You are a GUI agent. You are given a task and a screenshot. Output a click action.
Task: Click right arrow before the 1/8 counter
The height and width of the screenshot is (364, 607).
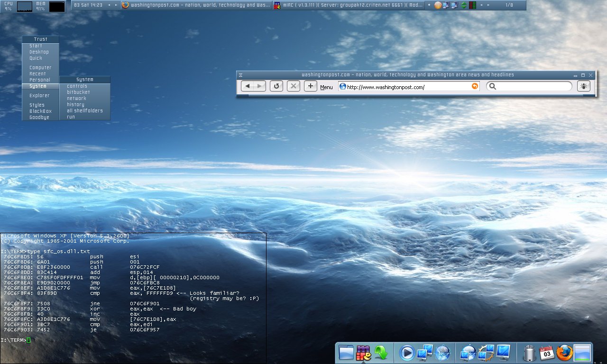[x=489, y=5]
